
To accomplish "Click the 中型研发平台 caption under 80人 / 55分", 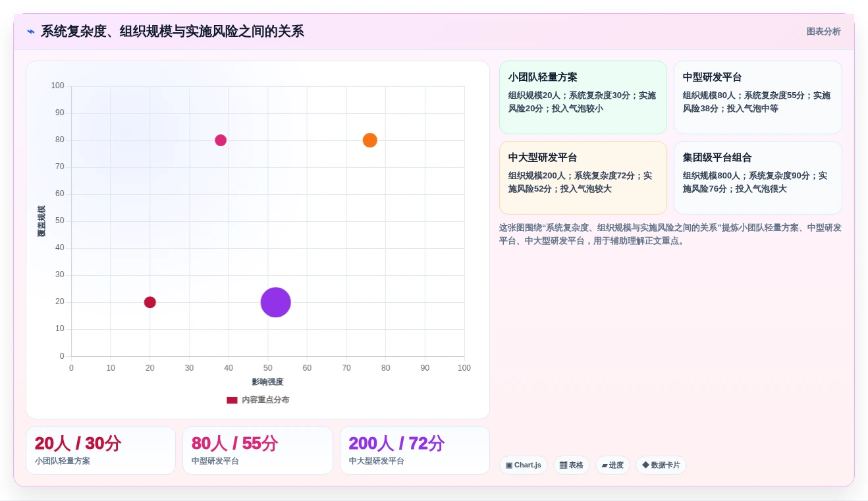I will point(215,461).
